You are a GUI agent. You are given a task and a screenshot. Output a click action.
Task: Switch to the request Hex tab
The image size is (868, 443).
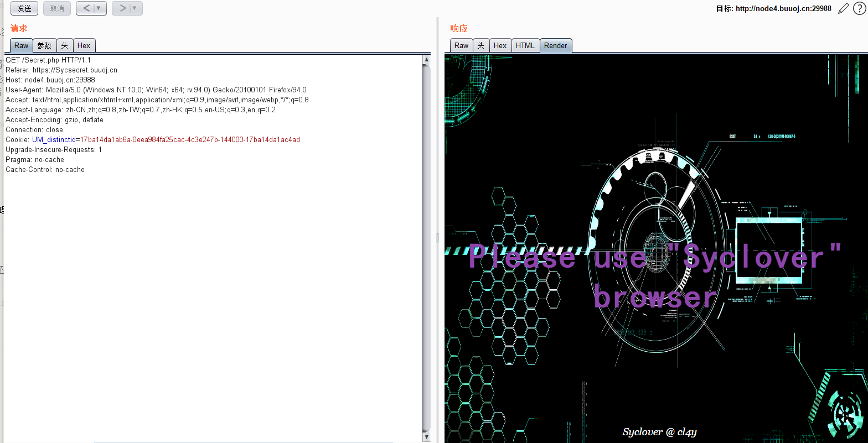(84, 45)
